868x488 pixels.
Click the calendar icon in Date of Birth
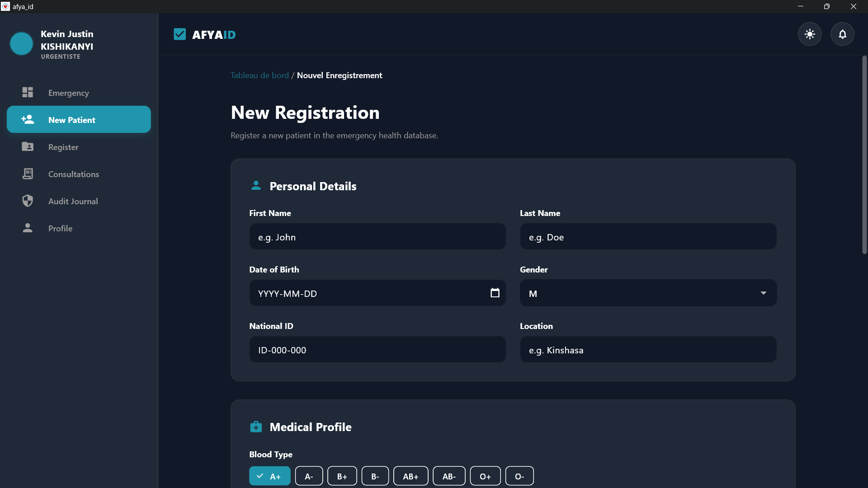pyautogui.click(x=495, y=293)
